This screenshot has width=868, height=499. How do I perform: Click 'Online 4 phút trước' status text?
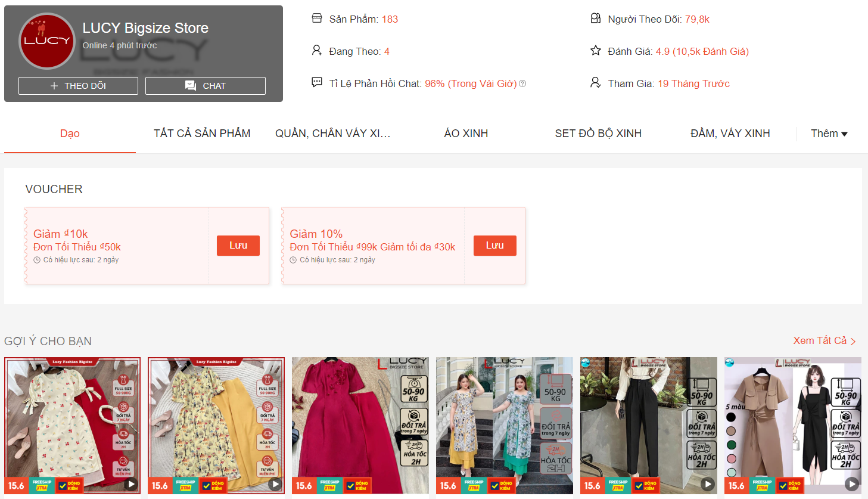pyautogui.click(x=120, y=45)
